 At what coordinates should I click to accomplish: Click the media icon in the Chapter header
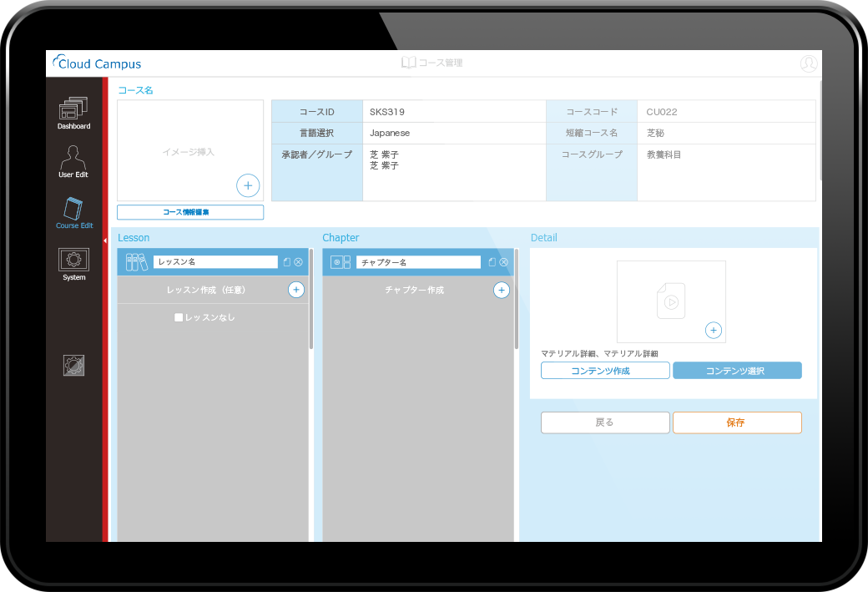click(x=341, y=261)
